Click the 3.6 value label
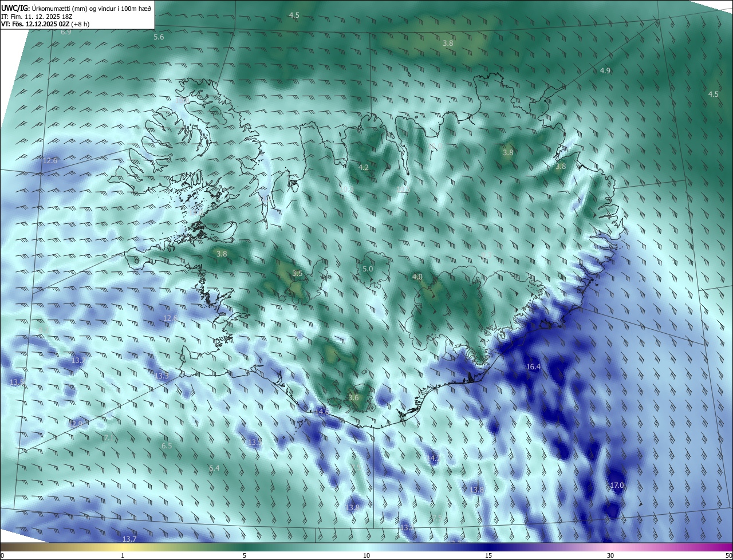The width and height of the screenshot is (733, 560). pos(353,397)
